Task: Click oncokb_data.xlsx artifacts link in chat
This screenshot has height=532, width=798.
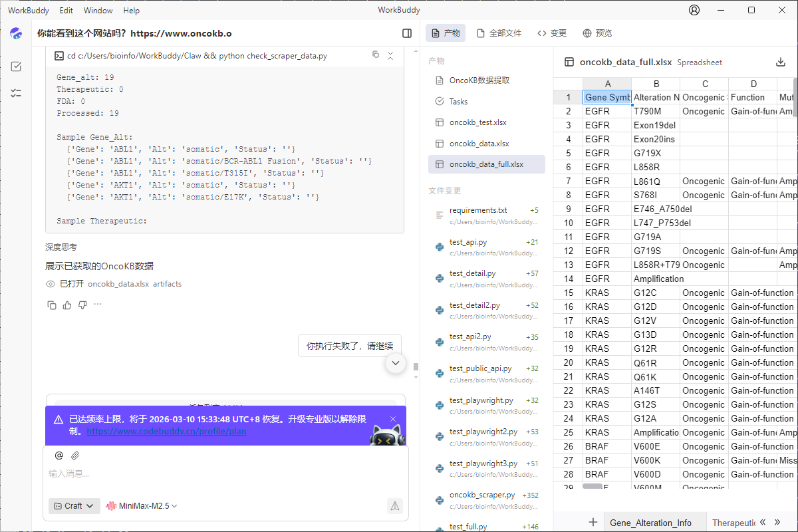Action: [134, 283]
